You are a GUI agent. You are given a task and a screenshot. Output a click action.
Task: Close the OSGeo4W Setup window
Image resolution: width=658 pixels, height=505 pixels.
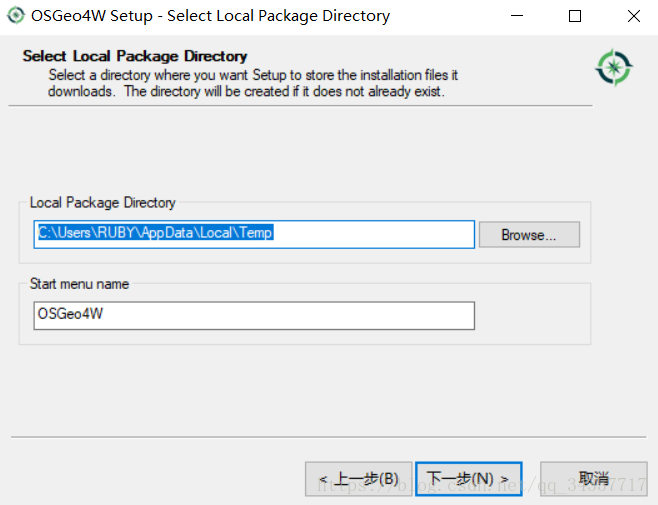click(634, 16)
